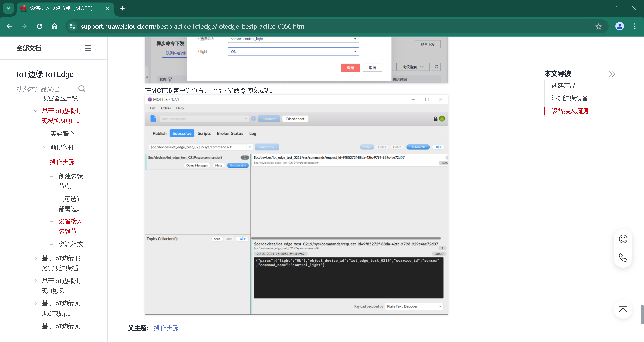Switch to the Broker Status tab
The height and width of the screenshot is (342, 644).
pos(230,133)
